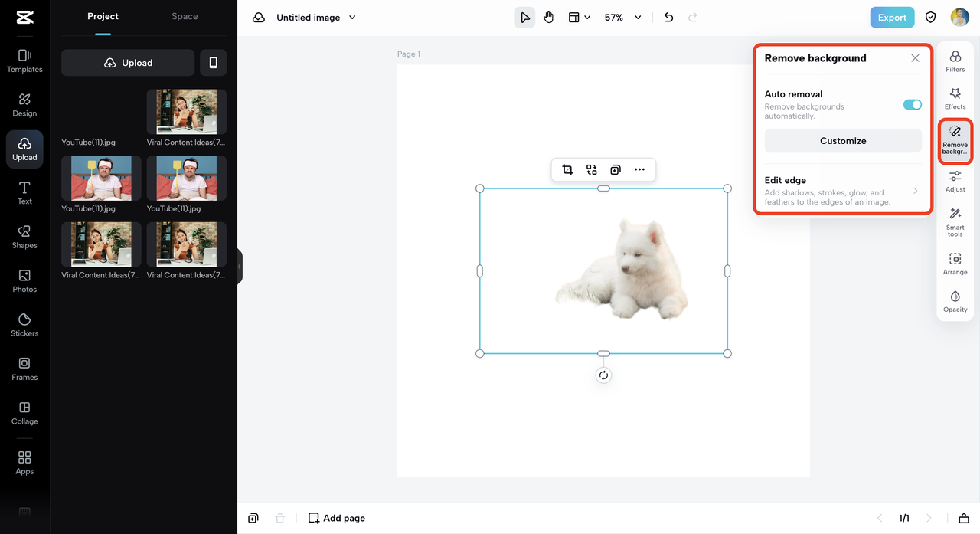Open Adjust in right toolbar

tap(955, 182)
